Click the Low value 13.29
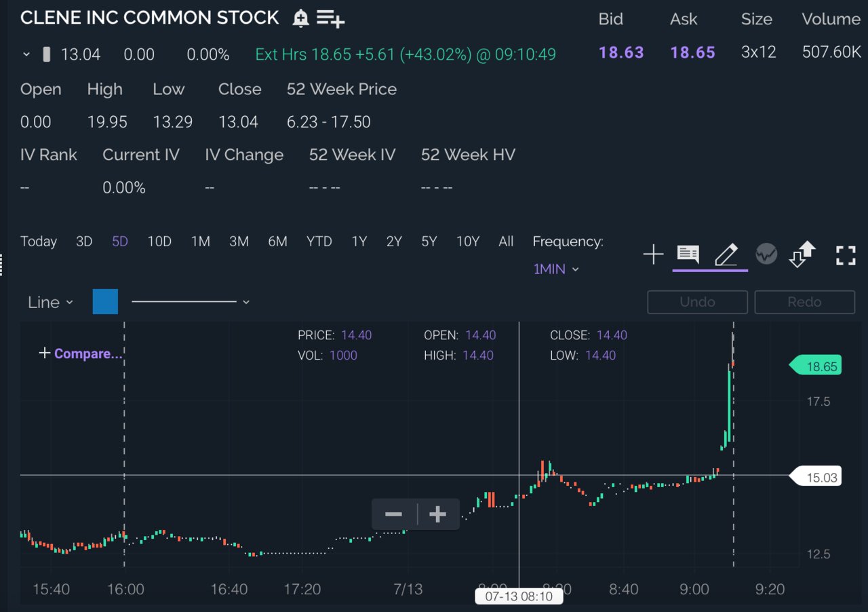 172,122
